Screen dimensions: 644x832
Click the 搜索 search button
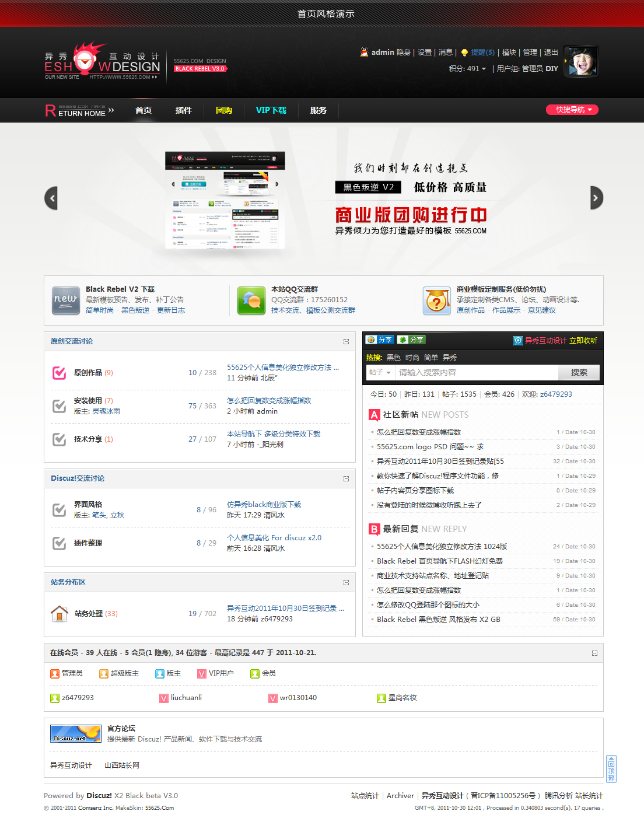coord(579,372)
